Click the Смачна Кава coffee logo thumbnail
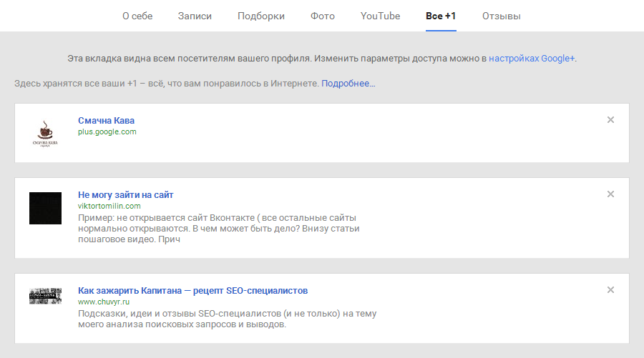Image resolution: width=644 pixels, height=358 pixels. 45,133
